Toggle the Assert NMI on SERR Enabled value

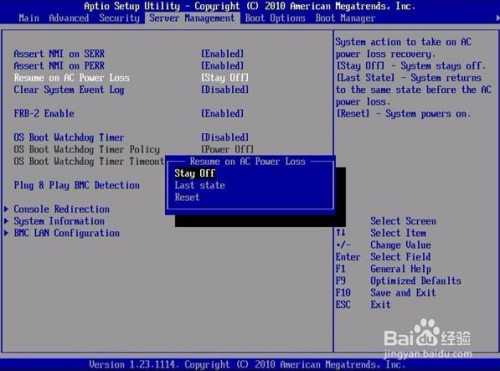222,54
